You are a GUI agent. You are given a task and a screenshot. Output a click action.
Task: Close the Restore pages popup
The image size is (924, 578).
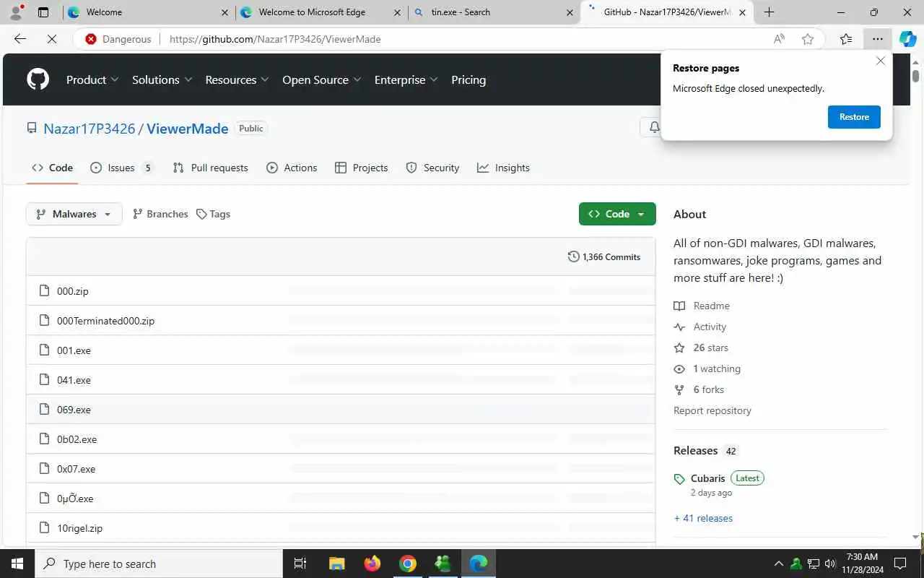881,61
